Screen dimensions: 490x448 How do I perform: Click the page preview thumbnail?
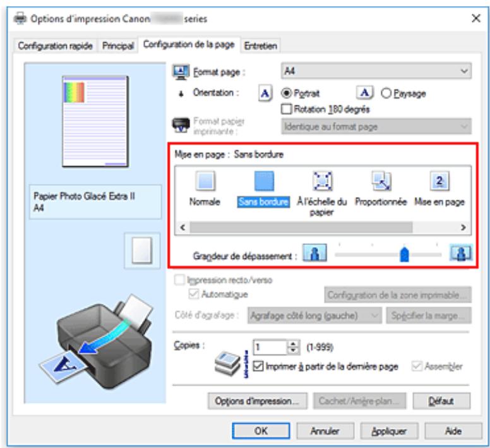[95, 121]
